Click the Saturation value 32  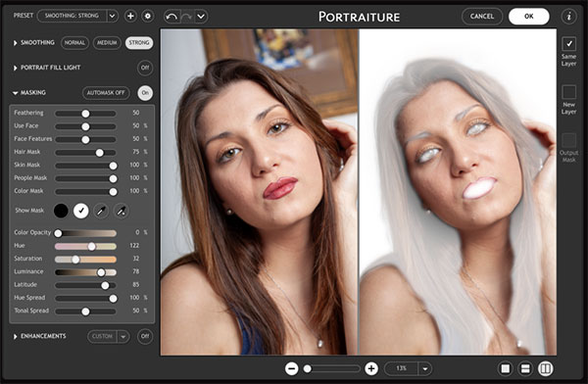(136, 259)
